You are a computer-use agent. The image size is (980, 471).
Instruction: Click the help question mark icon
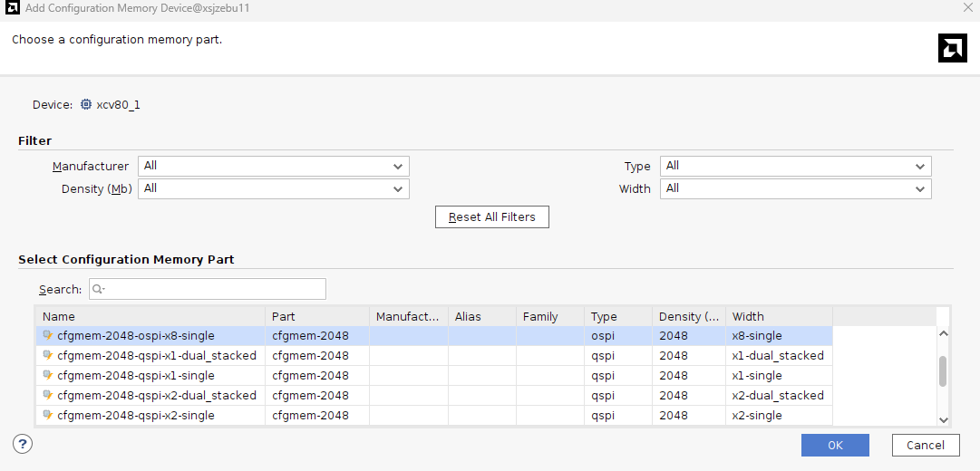tap(24, 444)
